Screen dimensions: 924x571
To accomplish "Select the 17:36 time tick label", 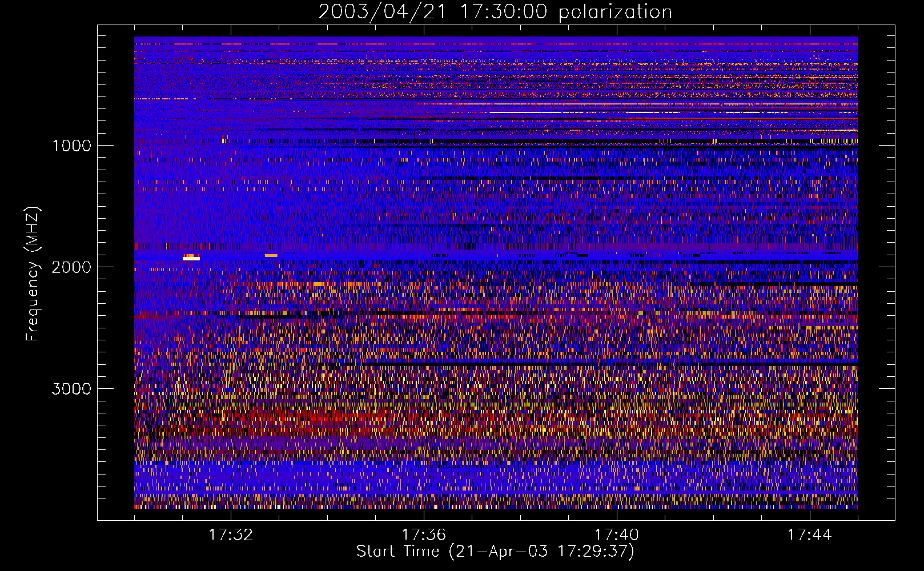I will pos(424,535).
